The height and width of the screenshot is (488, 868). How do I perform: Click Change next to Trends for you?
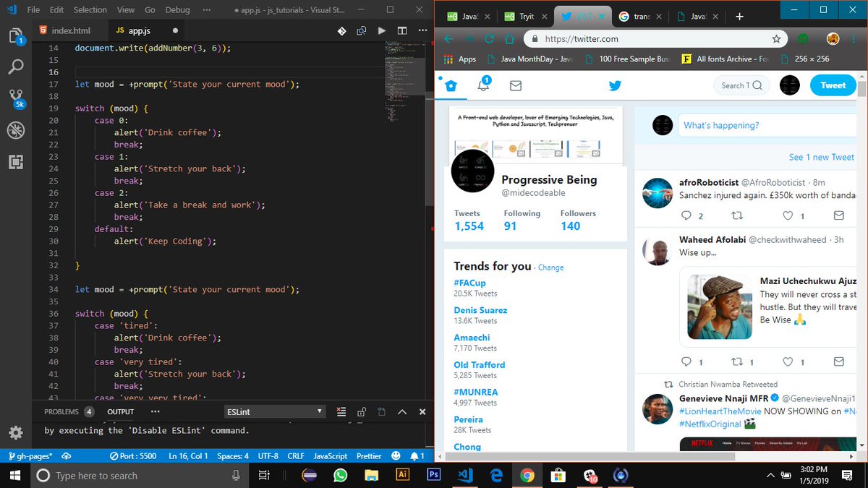coord(550,267)
